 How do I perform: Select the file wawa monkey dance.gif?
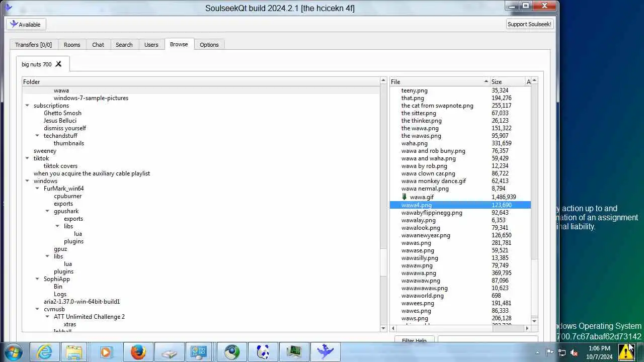pyautogui.click(x=434, y=181)
